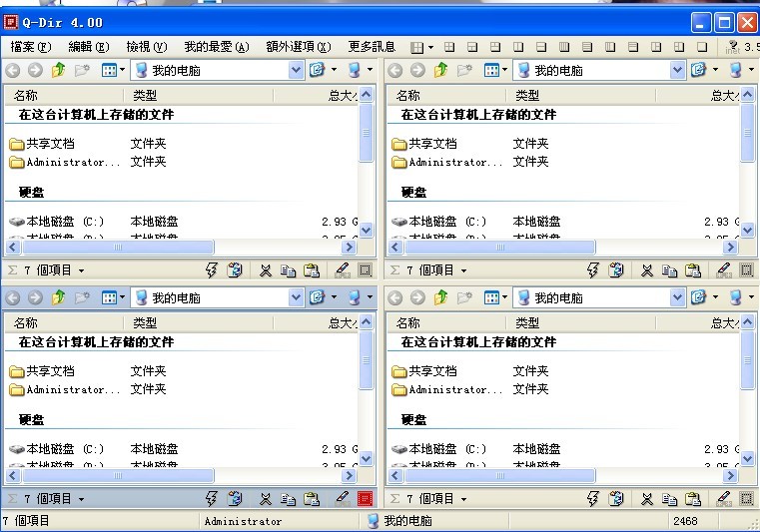Select 共享文档 folder in lower-right pane
The height and width of the screenshot is (532, 760).
click(x=424, y=371)
